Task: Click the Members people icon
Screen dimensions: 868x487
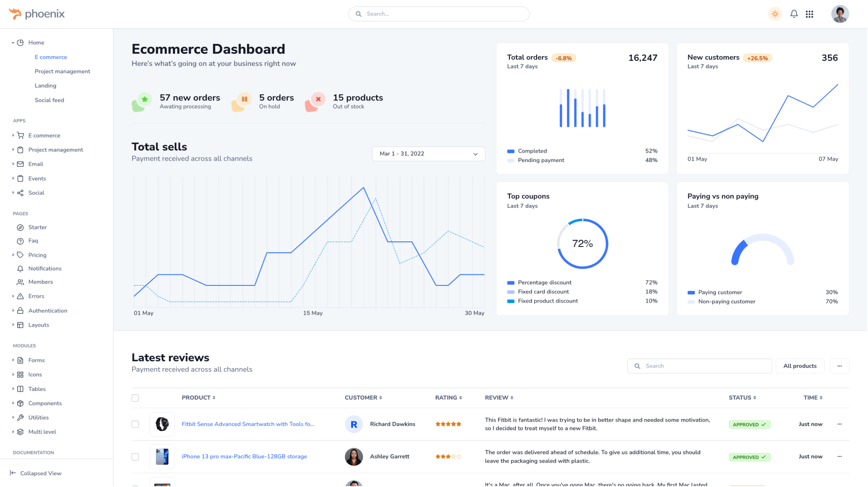Action: point(20,282)
